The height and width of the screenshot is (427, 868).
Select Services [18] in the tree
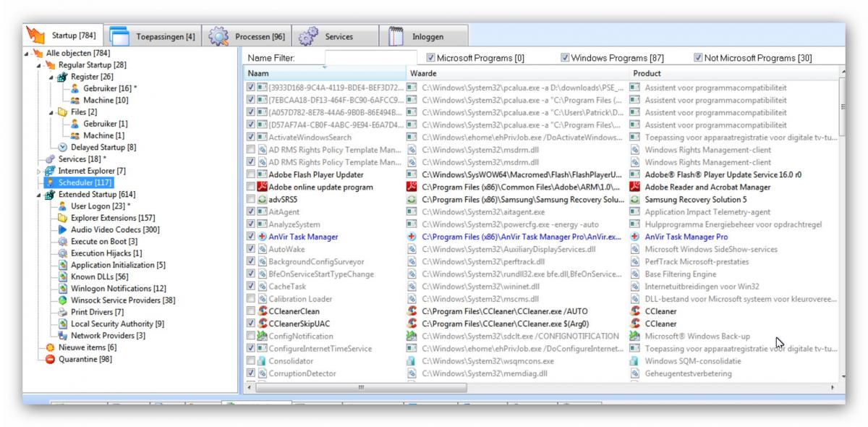pyautogui.click(x=75, y=159)
